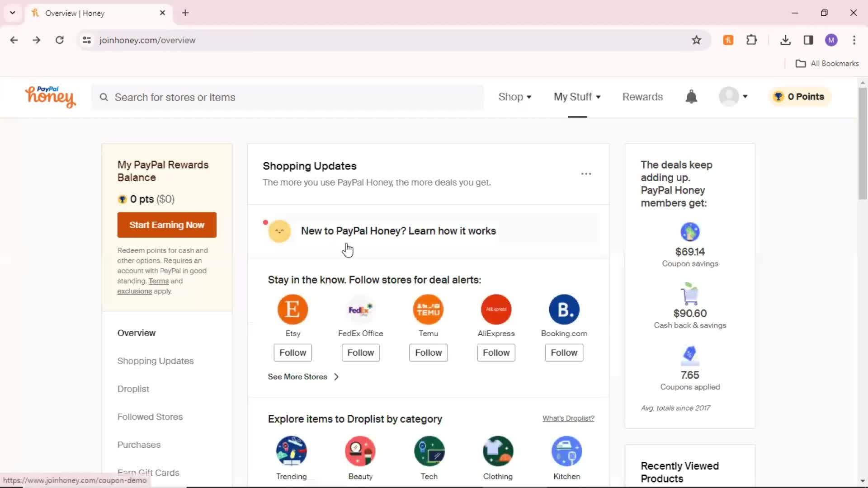This screenshot has width=868, height=488.
Task: Reload the page
Action: pos(59,40)
